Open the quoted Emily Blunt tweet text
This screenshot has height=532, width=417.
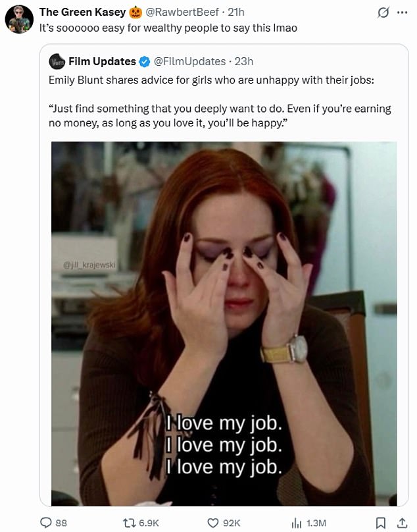220,101
